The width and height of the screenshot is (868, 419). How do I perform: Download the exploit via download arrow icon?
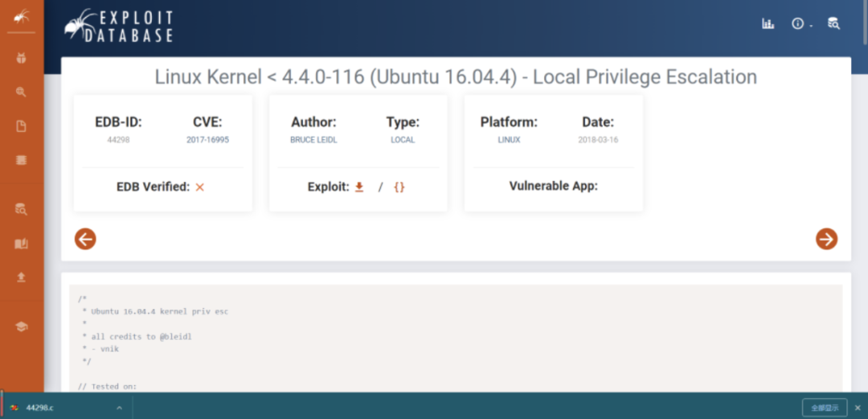[x=359, y=187]
